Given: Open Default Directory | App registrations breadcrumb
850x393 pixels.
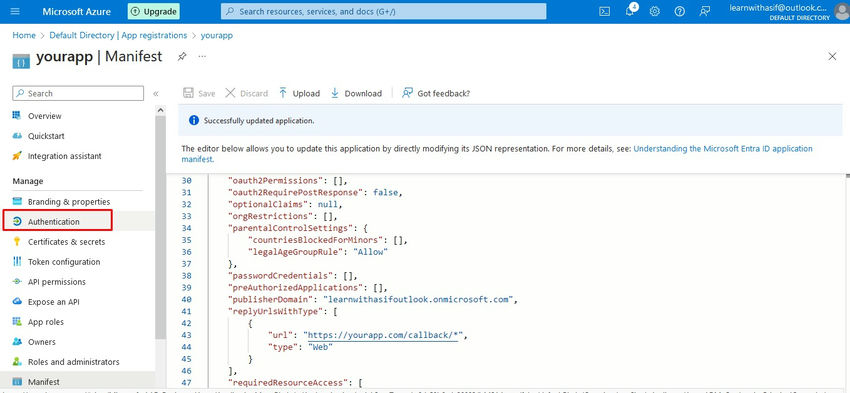Looking at the screenshot, I should (118, 35).
